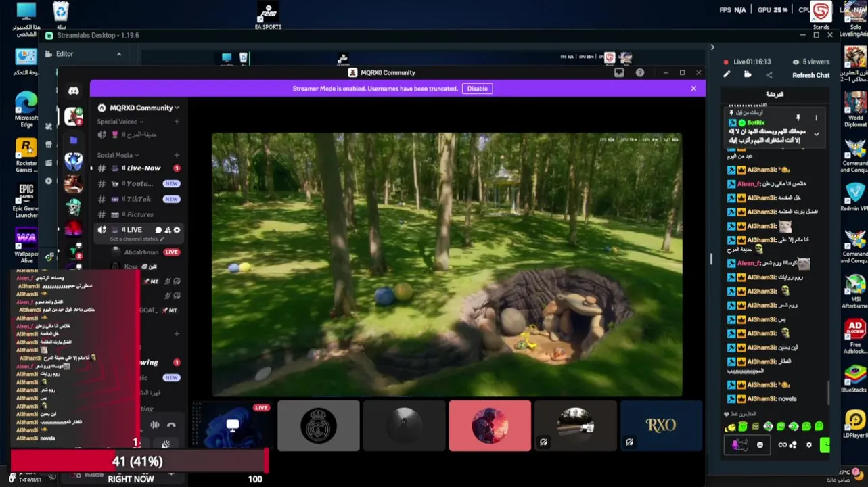Select the red highlighted participant tile

point(490,425)
